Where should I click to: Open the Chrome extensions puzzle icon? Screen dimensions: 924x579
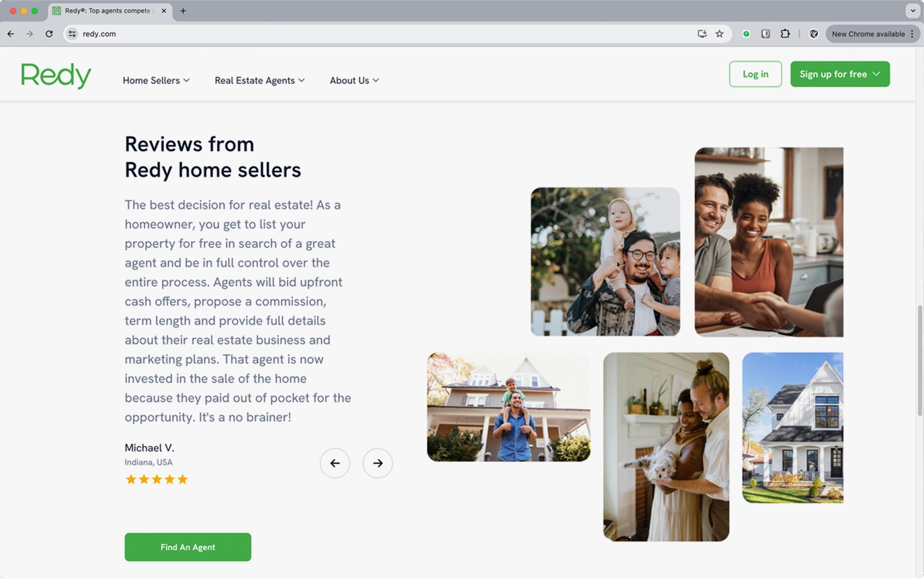coord(785,34)
